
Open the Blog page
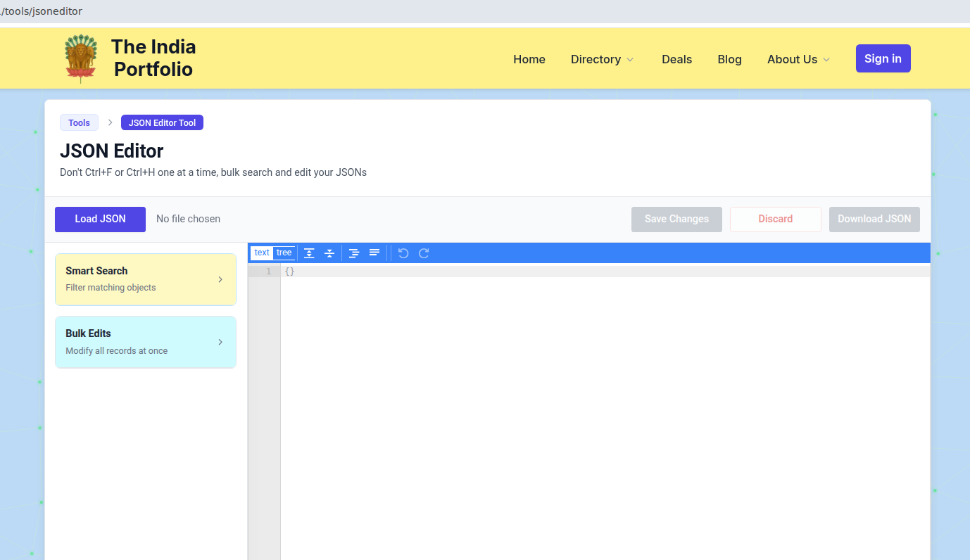point(729,59)
